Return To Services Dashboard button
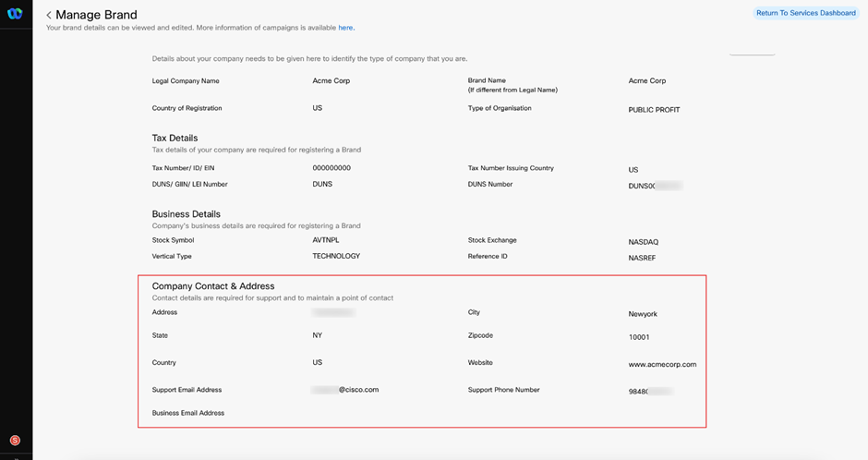 (806, 13)
